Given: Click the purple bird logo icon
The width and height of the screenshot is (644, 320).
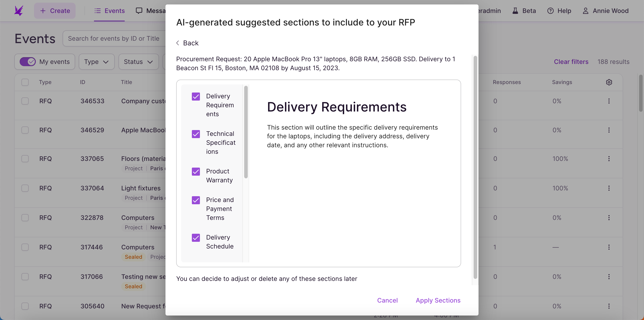Looking at the screenshot, I should coord(19,11).
